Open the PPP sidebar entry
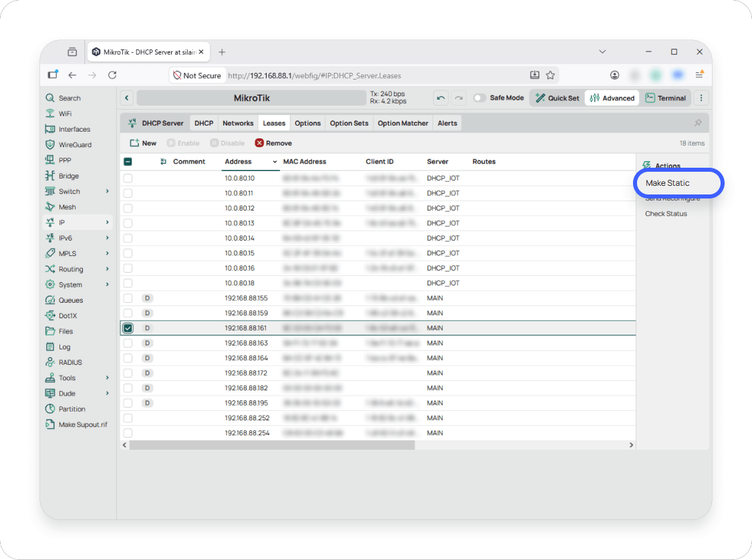The height and width of the screenshot is (560, 752). tap(58, 160)
